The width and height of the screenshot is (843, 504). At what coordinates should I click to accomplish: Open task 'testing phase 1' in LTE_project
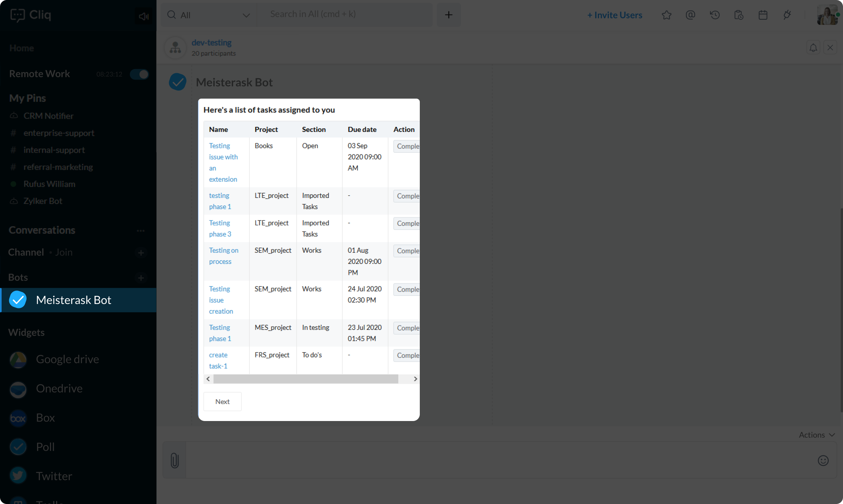click(220, 201)
